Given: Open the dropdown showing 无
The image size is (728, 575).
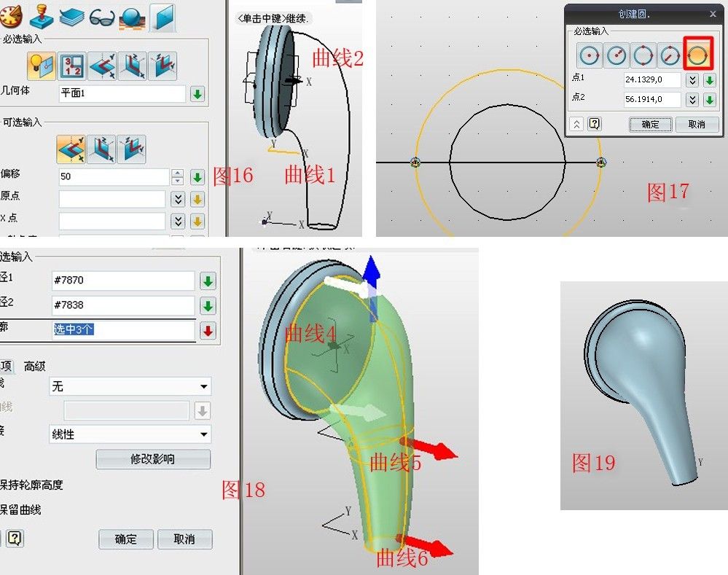Looking at the screenshot, I should (130, 387).
